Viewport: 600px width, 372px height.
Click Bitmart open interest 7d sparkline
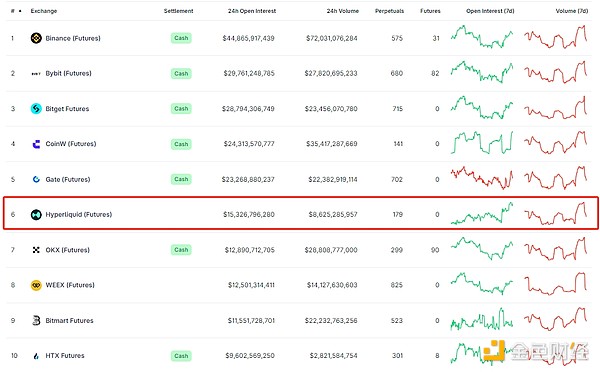(482, 319)
